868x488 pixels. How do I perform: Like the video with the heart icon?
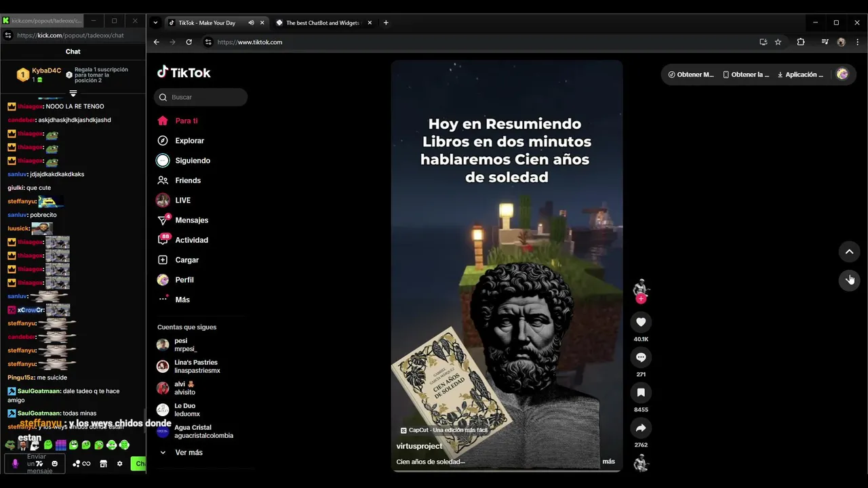[641, 322]
